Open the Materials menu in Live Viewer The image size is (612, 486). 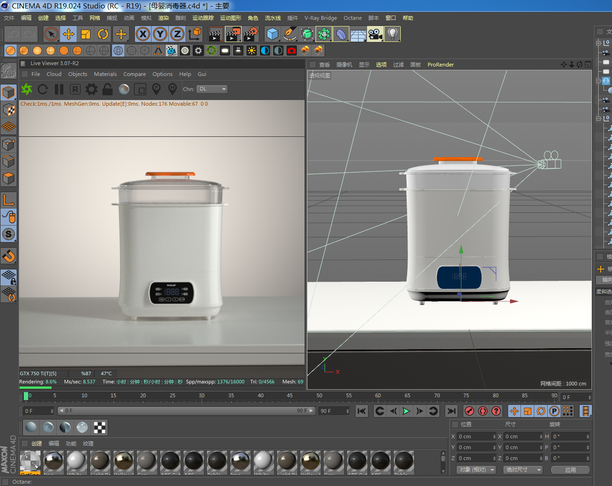tap(105, 74)
